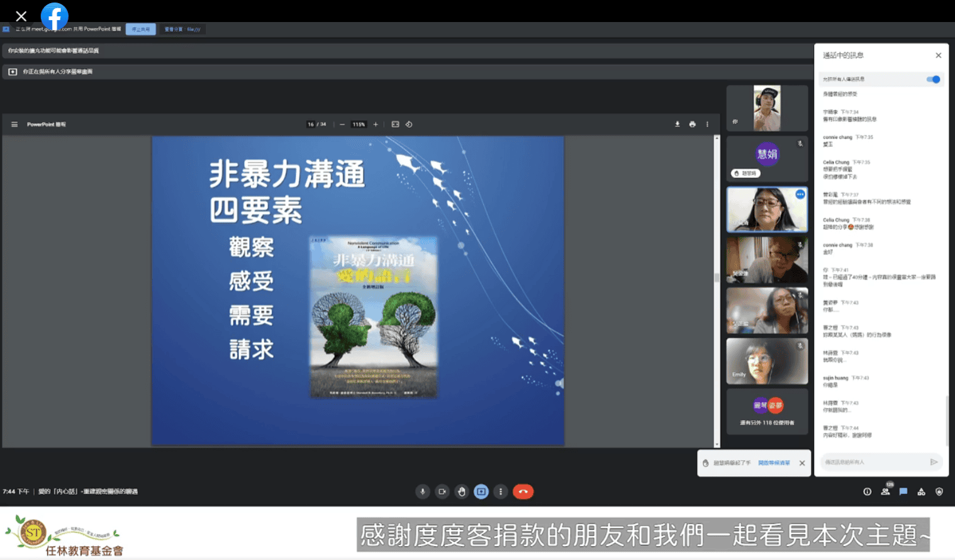Switch to the chat messages panel icon
This screenshot has height=560, width=955.
click(x=903, y=491)
